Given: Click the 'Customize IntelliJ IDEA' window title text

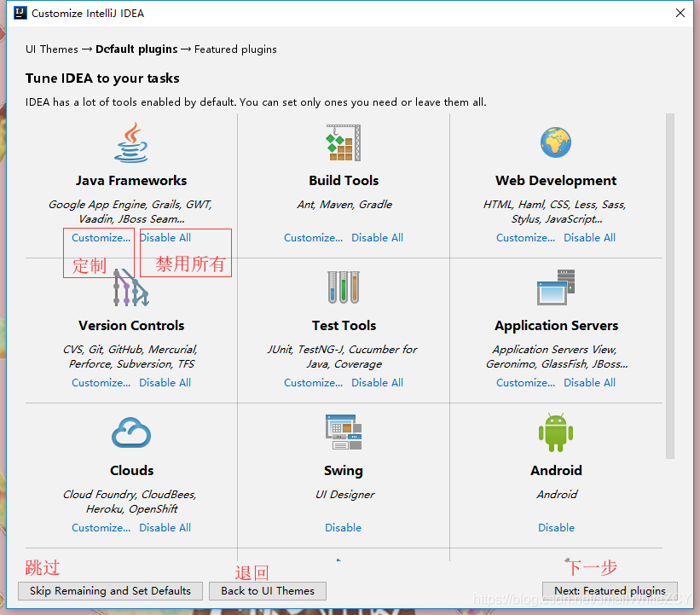Looking at the screenshot, I should (x=88, y=14).
